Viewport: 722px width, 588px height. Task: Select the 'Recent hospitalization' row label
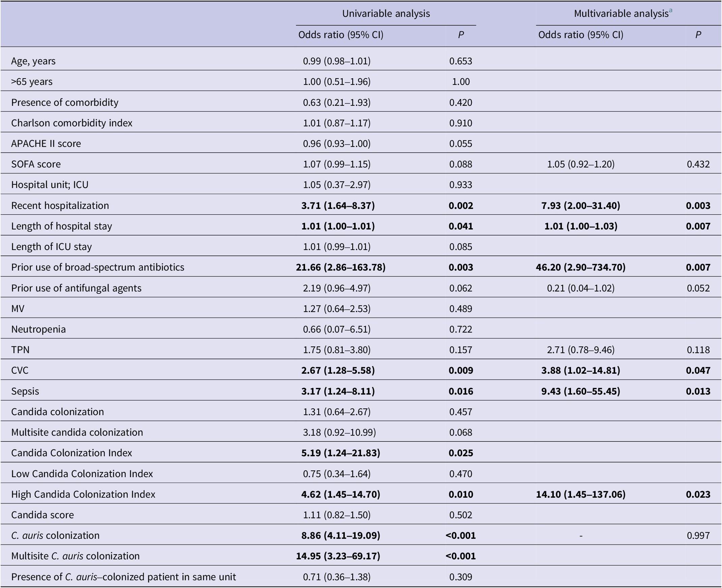[x=60, y=205]
